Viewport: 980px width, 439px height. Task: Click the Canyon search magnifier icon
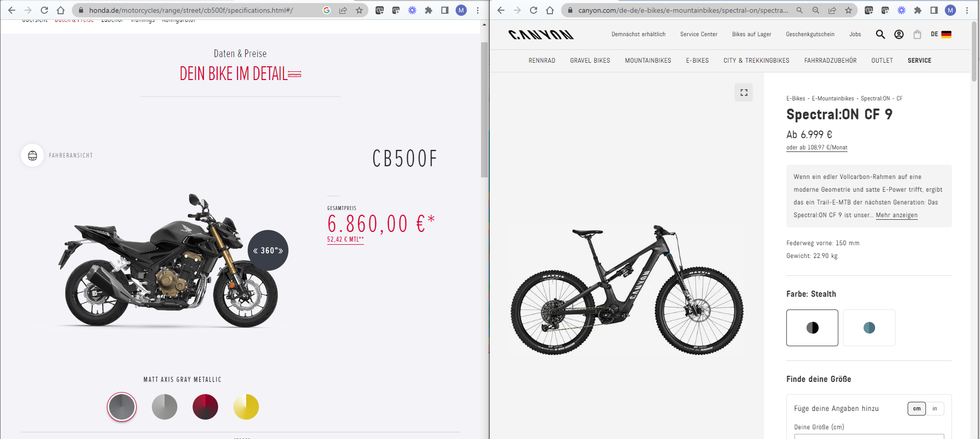pyautogui.click(x=880, y=34)
